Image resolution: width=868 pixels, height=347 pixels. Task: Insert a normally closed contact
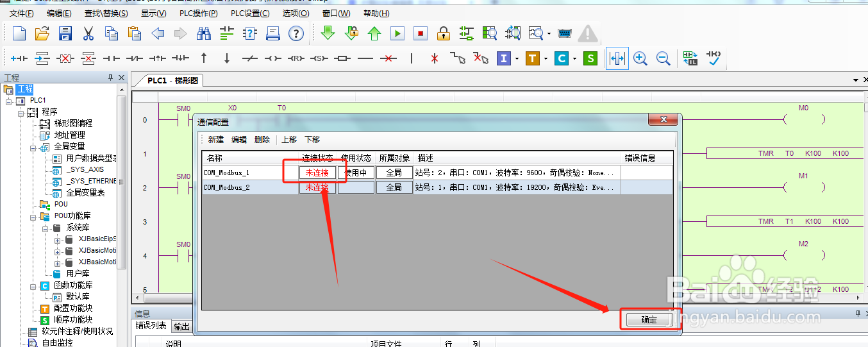(x=135, y=58)
